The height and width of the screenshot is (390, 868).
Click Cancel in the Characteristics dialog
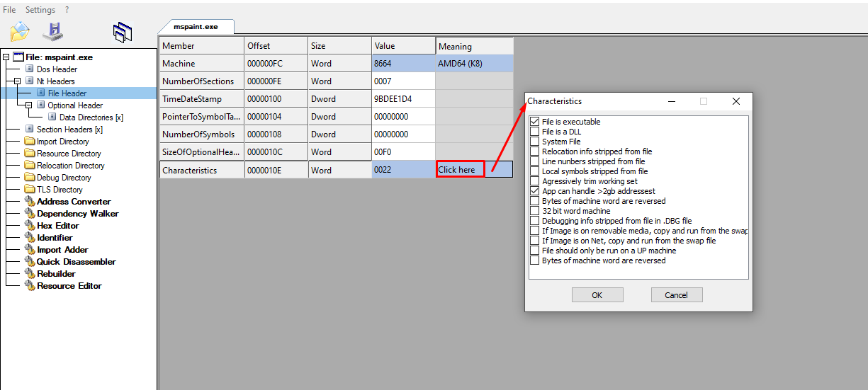coord(677,295)
